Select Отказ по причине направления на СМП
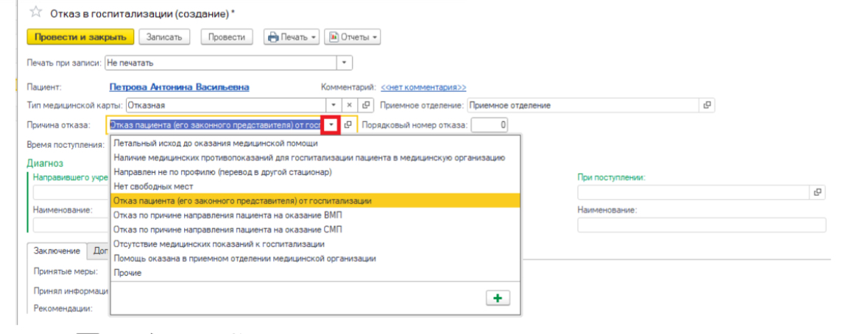 tap(316, 230)
